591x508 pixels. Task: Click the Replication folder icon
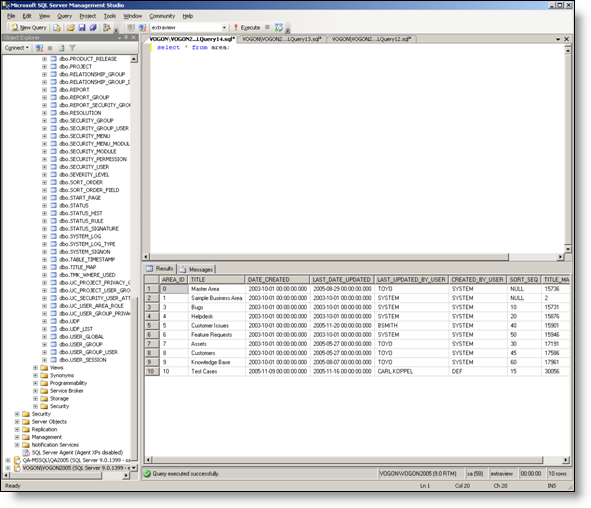click(x=26, y=429)
